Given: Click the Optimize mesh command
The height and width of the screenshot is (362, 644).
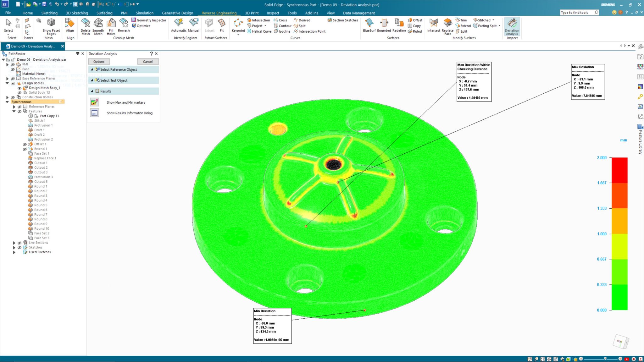Looking at the screenshot, I should point(141,26).
